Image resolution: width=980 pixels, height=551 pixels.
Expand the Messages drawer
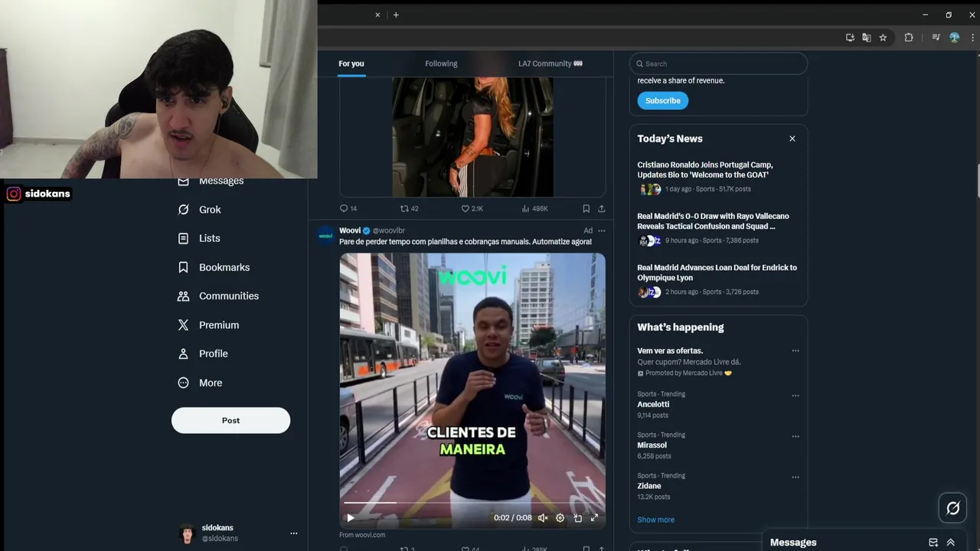(951, 543)
